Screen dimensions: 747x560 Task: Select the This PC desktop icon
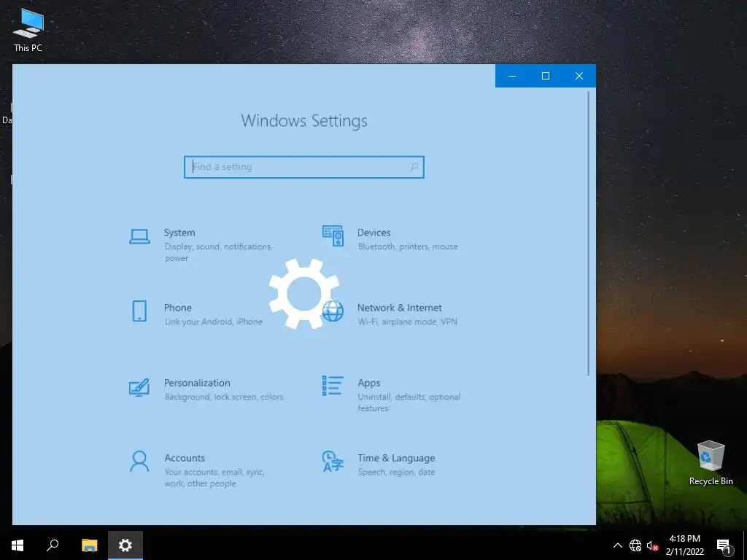click(x=28, y=30)
